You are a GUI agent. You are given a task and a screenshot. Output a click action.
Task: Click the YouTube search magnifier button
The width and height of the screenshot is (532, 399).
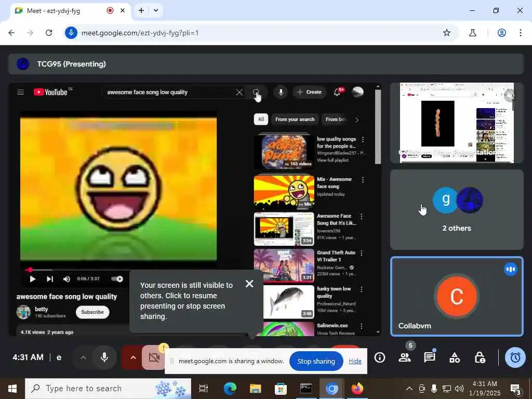[256, 92]
